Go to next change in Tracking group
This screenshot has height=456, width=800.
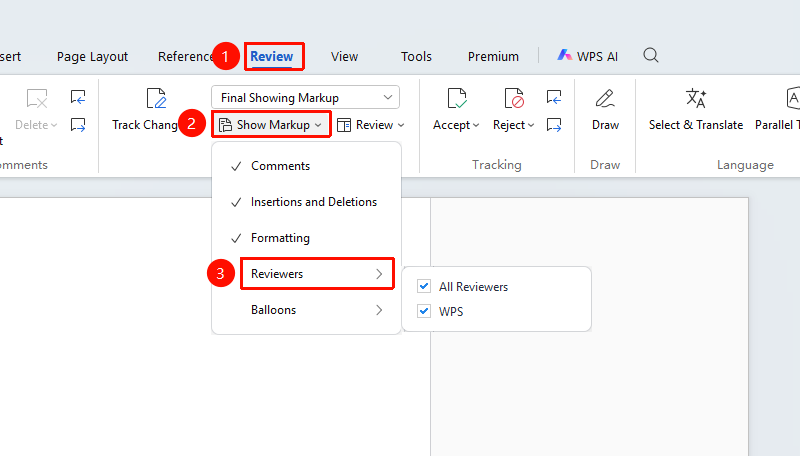coord(554,125)
